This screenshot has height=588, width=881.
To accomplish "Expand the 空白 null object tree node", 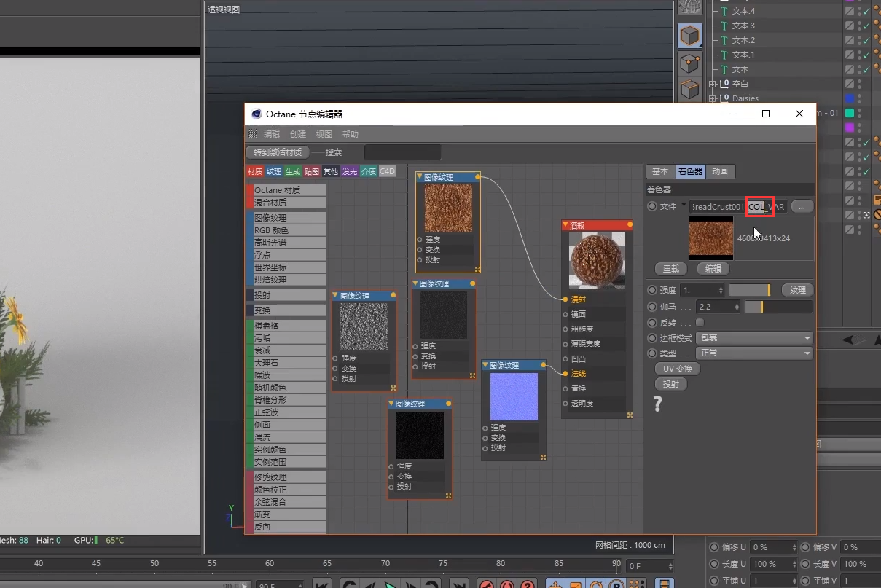I will click(x=712, y=84).
